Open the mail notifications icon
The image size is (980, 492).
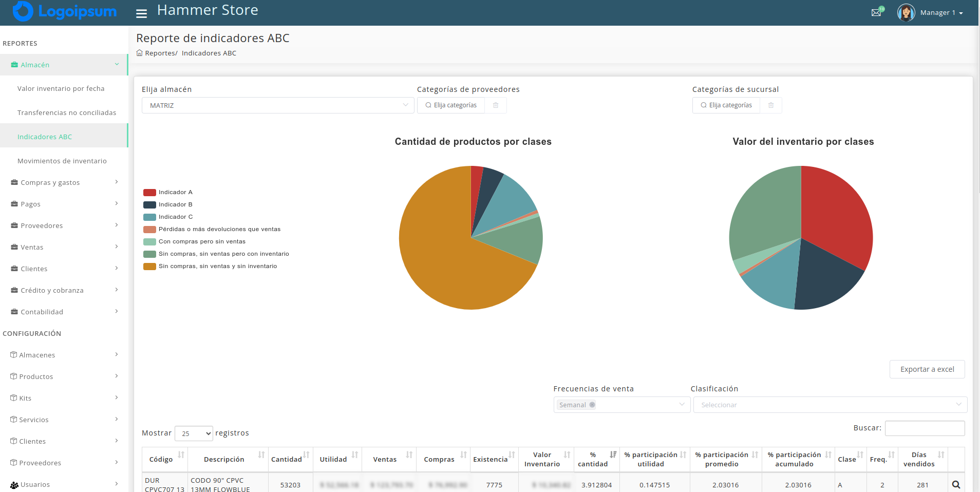[x=876, y=12]
